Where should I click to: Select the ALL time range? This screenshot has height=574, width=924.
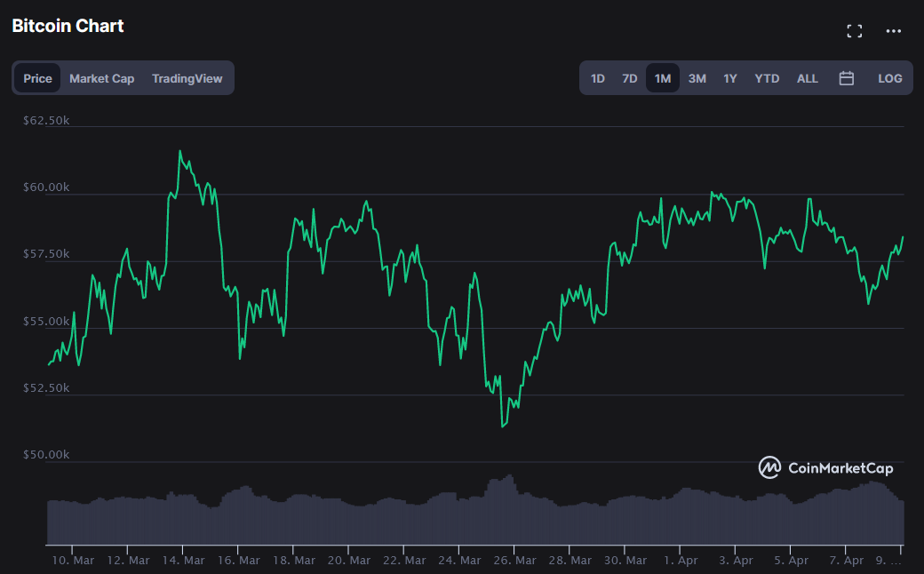808,78
